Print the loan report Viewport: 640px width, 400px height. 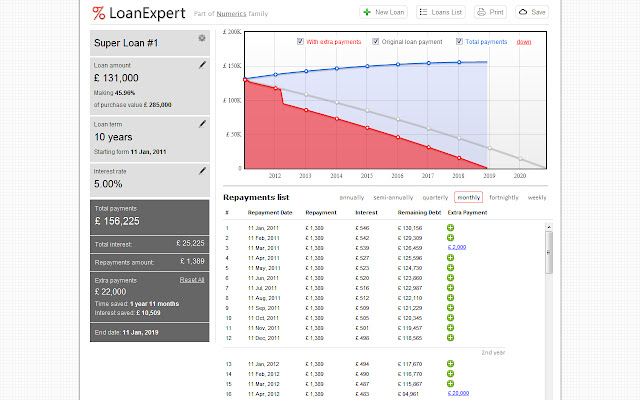tap(490, 12)
